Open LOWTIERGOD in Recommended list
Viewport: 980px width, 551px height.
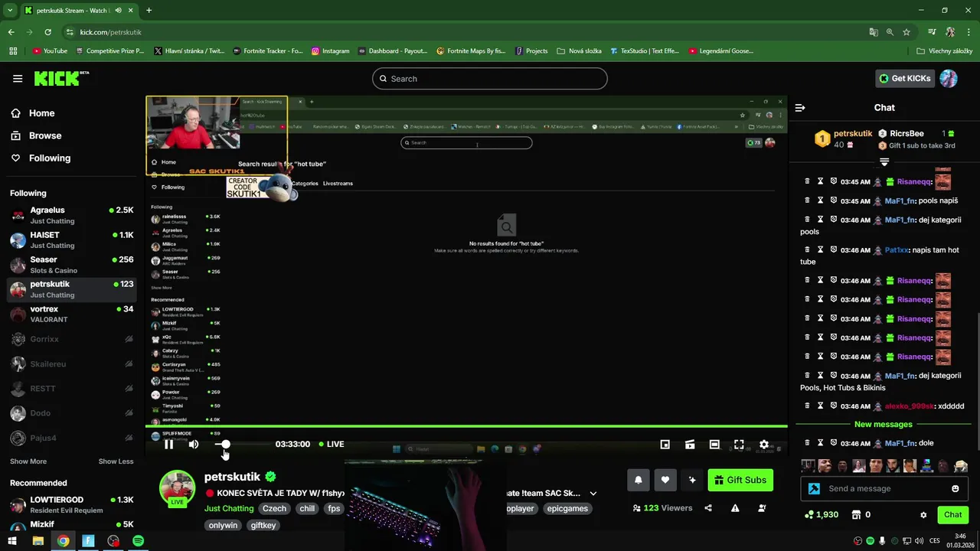tap(72, 505)
